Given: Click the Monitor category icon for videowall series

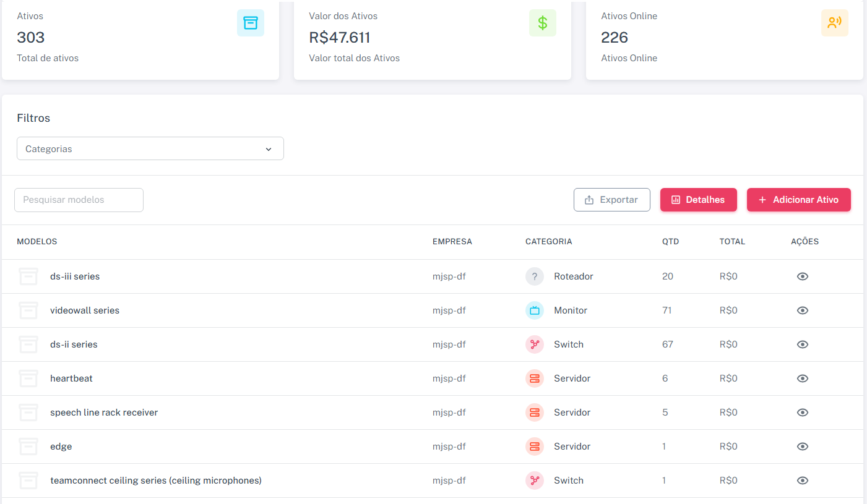Looking at the screenshot, I should pos(535,310).
